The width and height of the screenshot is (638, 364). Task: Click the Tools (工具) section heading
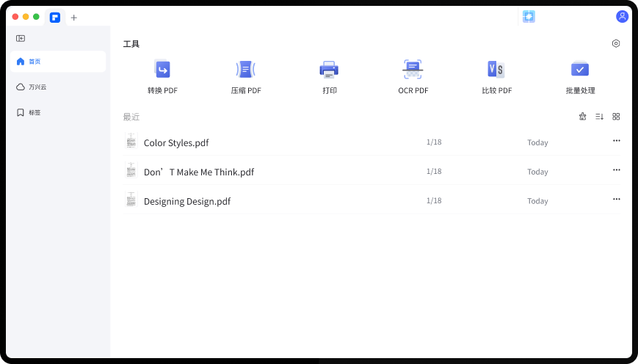[x=131, y=44]
